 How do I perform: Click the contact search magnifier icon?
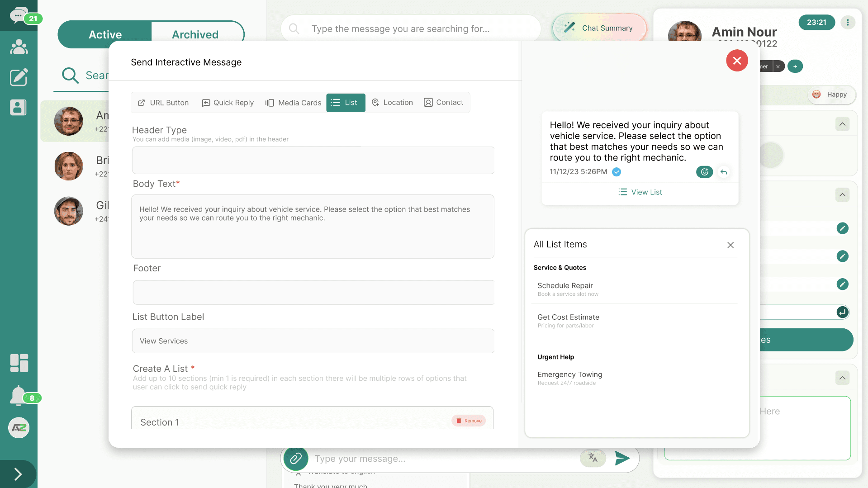click(x=70, y=75)
